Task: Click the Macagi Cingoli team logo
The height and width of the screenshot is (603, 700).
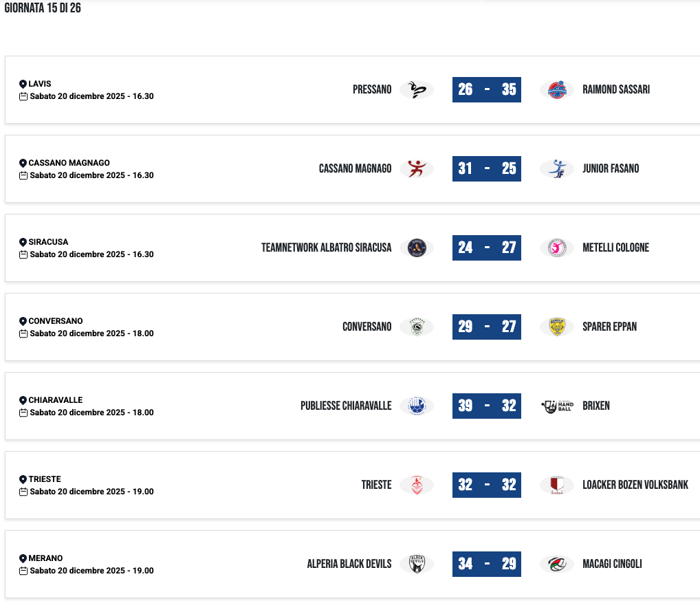Action: tap(556, 564)
